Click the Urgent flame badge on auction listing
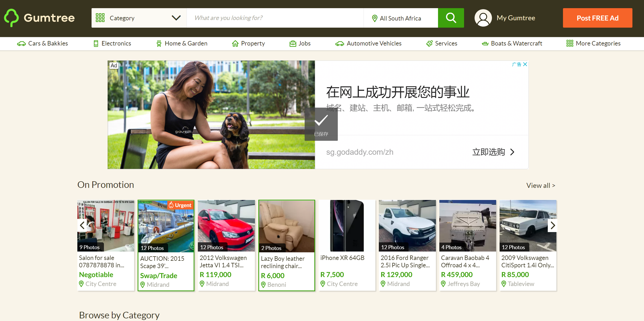This screenshot has width=644, height=321. 180,205
